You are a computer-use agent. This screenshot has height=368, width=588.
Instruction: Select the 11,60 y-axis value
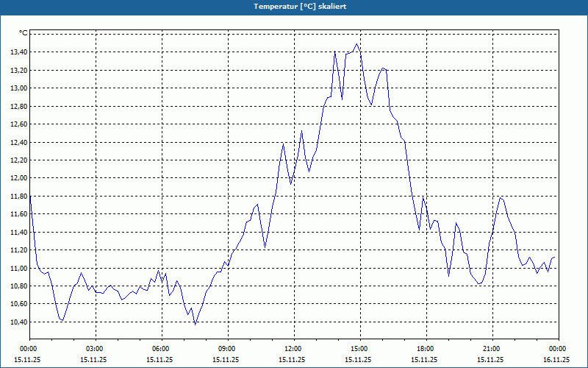18,213
